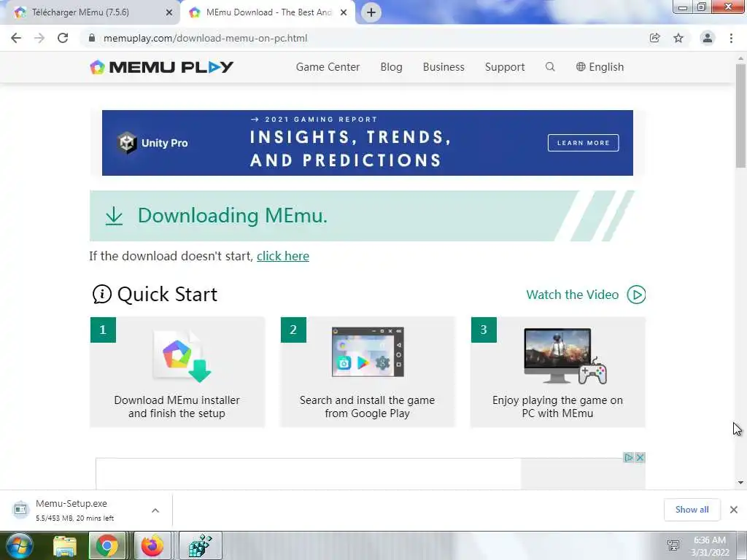Click the emulator screenshot in step 2

(x=368, y=352)
